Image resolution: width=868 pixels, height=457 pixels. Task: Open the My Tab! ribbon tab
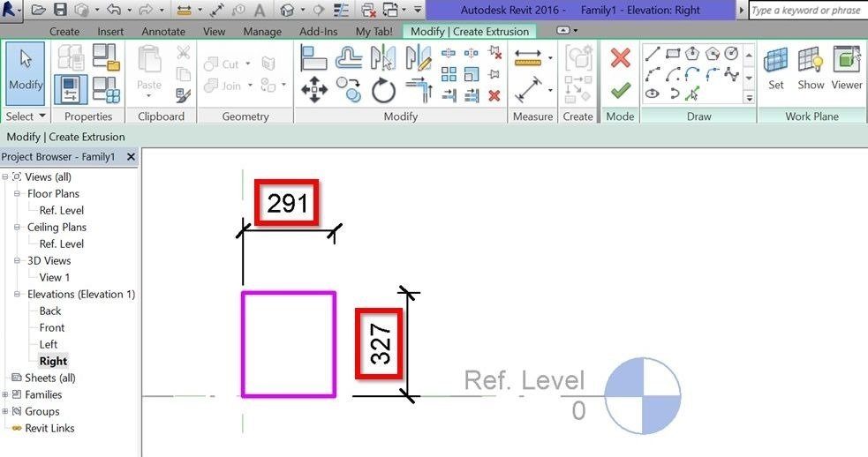pyautogui.click(x=374, y=32)
